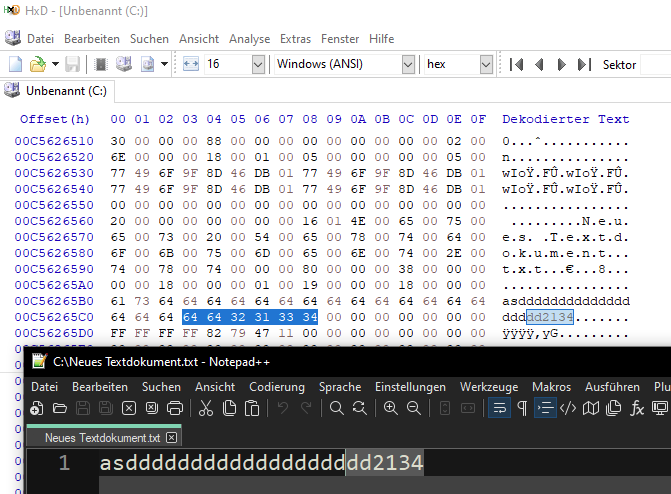This screenshot has width=671, height=494.
Task: Open HxD Hilfe menu
Action: 381,39
